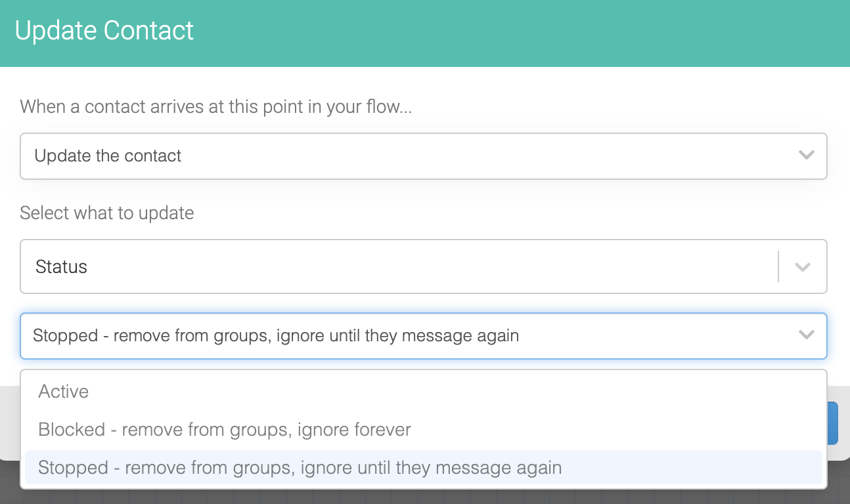Click the word Status inside the selector

[61, 267]
